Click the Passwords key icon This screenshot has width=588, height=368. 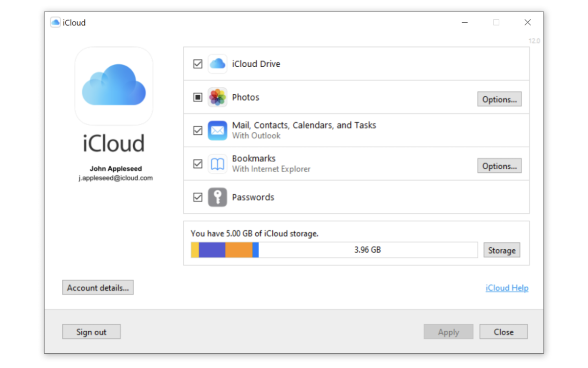[217, 197]
